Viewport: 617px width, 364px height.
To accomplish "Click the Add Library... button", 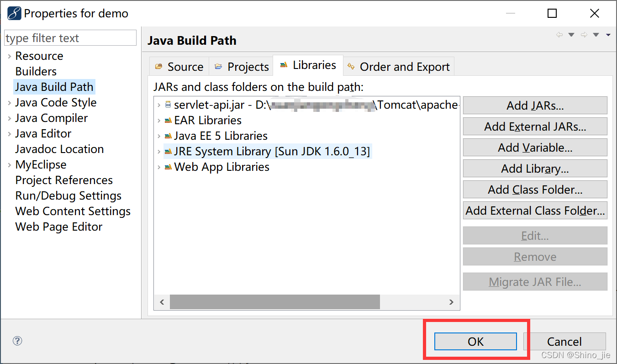I will pos(535,169).
